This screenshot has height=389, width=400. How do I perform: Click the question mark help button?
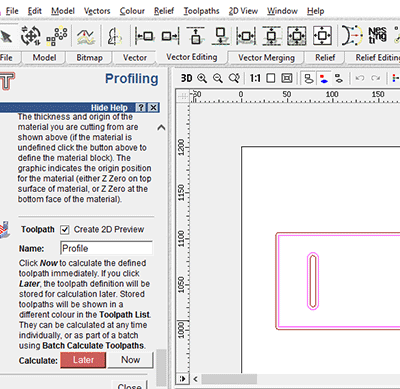pyautogui.click(x=141, y=107)
